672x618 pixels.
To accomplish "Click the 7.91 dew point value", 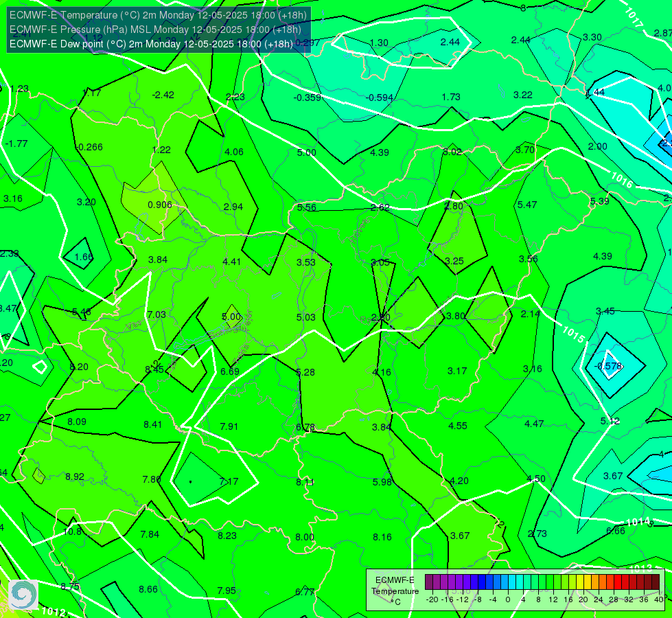I will pos(229,426).
